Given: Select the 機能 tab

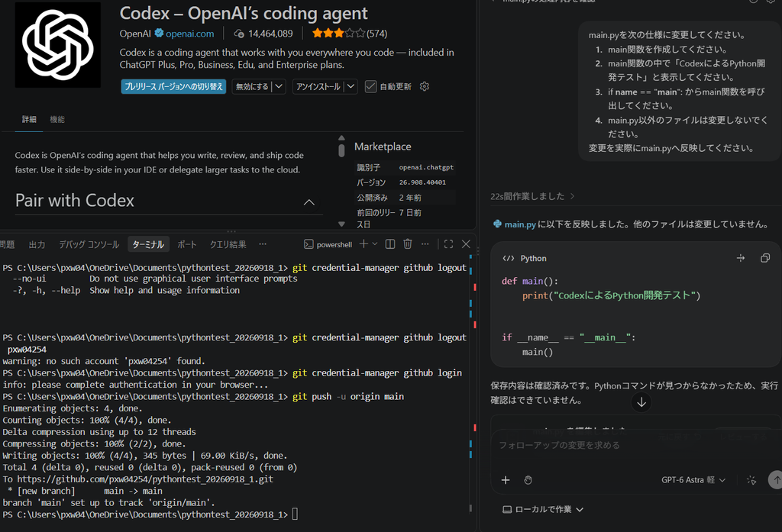Looking at the screenshot, I should [x=57, y=119].
